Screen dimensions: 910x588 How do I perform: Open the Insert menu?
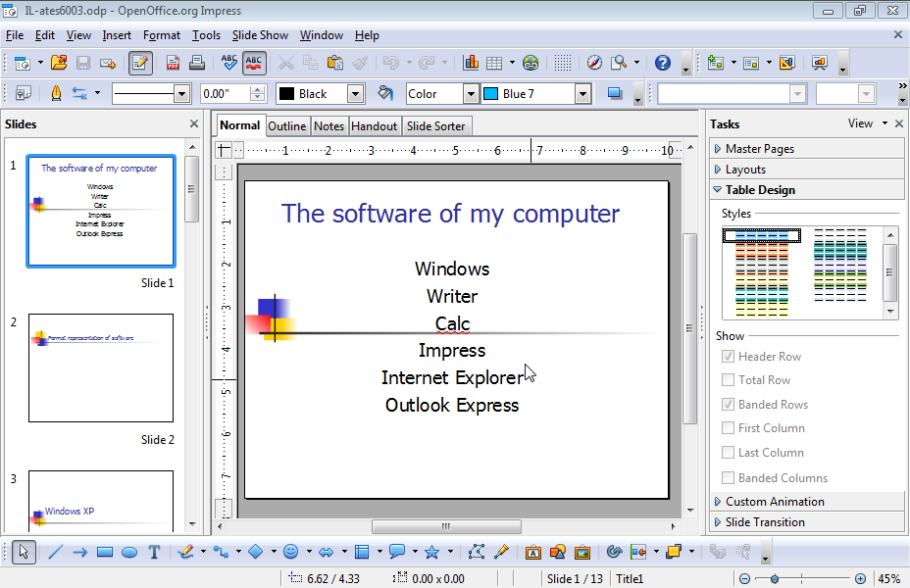117,35
